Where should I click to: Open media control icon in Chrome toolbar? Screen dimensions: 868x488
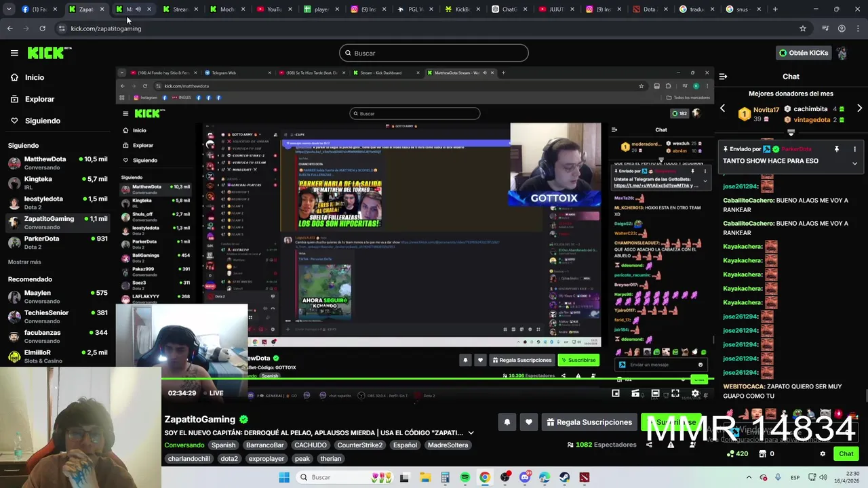[x=825, y=28]
